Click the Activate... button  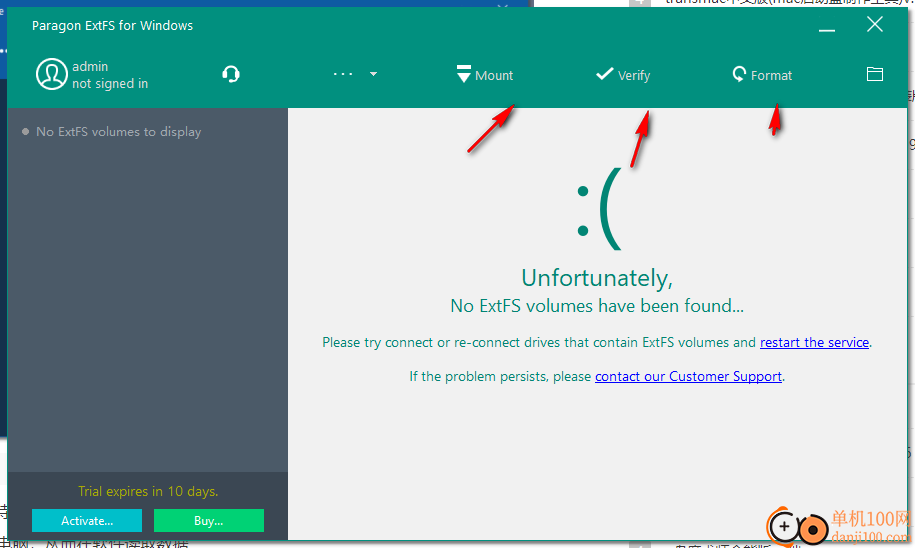click(x=87, y=521)
